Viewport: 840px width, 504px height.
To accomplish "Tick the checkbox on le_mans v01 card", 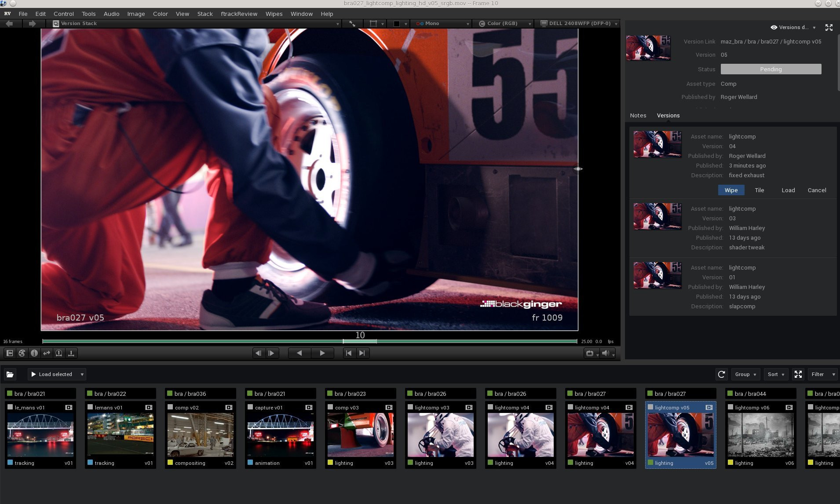I will (x=10, y=407).
